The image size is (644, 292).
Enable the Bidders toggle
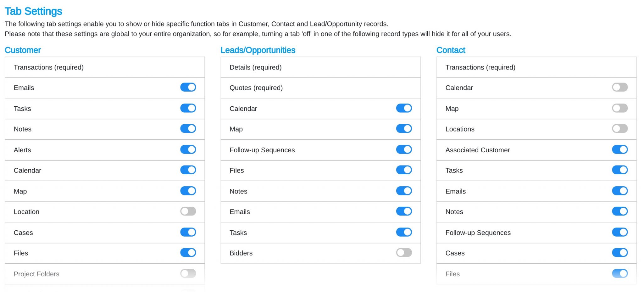(404, 253)
